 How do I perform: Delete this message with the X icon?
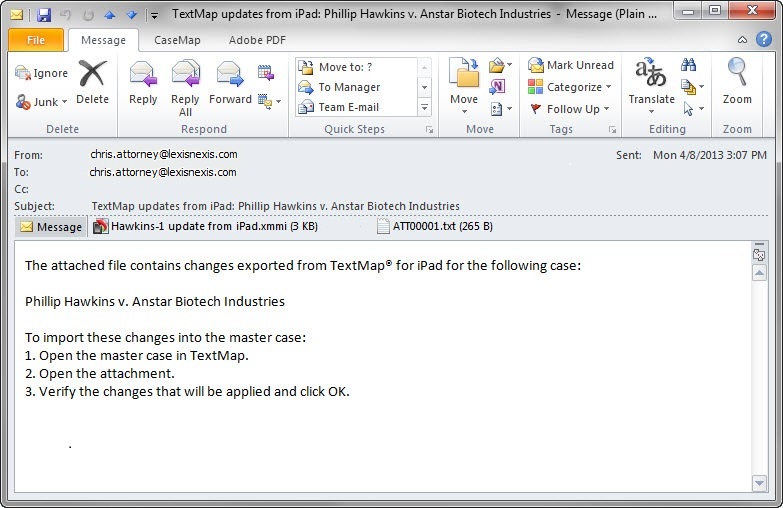92,83
